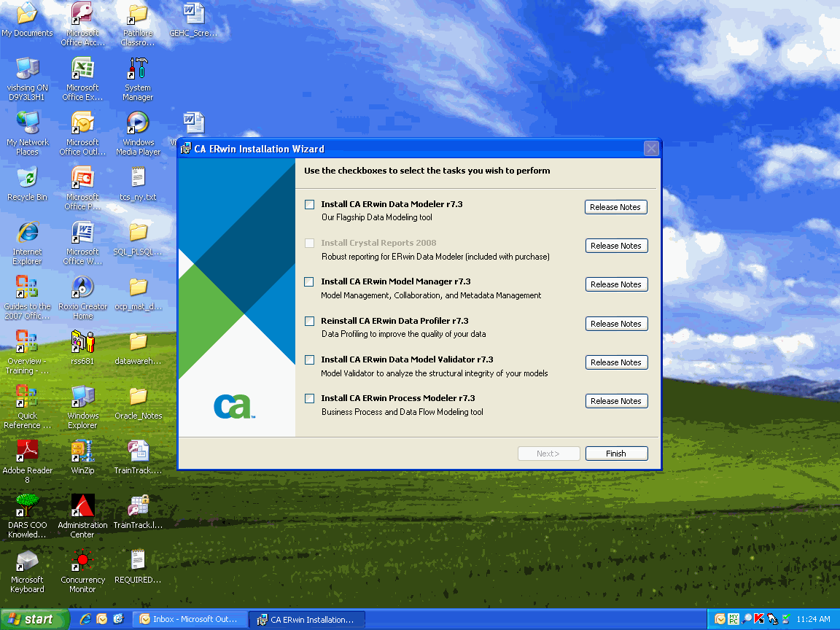Open SQL_PLSQL folder on desktop
This screenshot has width=840, height=630.
pos(138,238)
